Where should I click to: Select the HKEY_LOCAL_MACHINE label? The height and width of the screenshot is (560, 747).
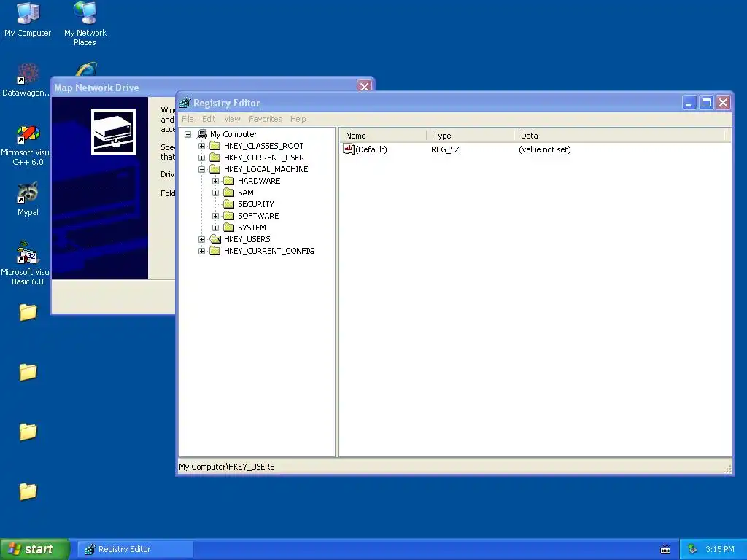tap(266, 169)
